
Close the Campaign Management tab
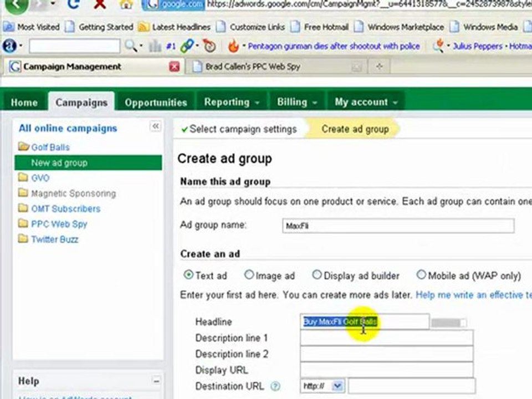(174, 66)
